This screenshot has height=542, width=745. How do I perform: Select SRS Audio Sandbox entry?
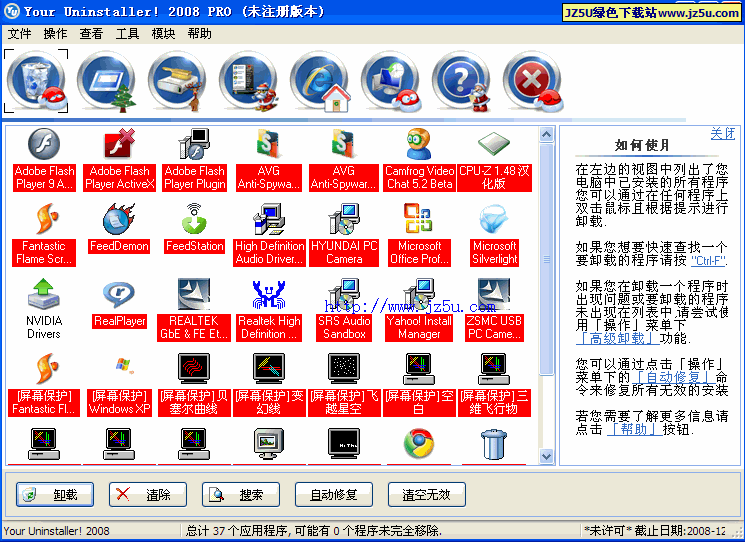click(x=344, y=309)
